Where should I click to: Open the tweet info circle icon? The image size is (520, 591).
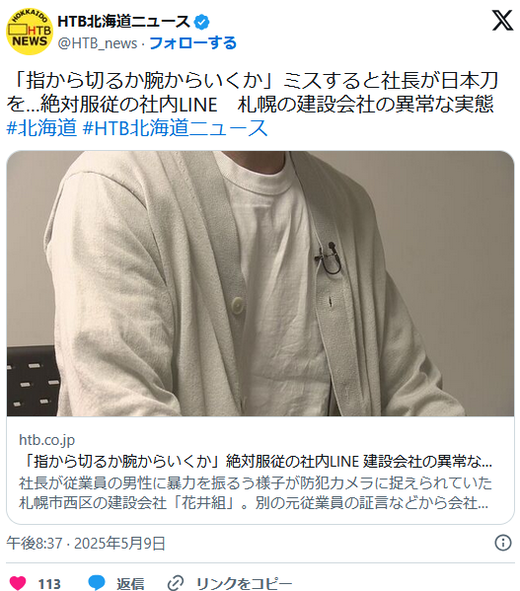(x=503, y=543)
